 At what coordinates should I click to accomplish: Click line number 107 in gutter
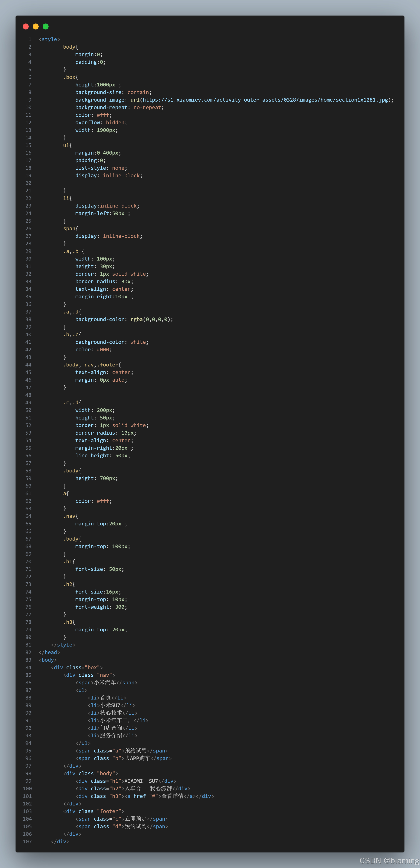coord(27,841)
